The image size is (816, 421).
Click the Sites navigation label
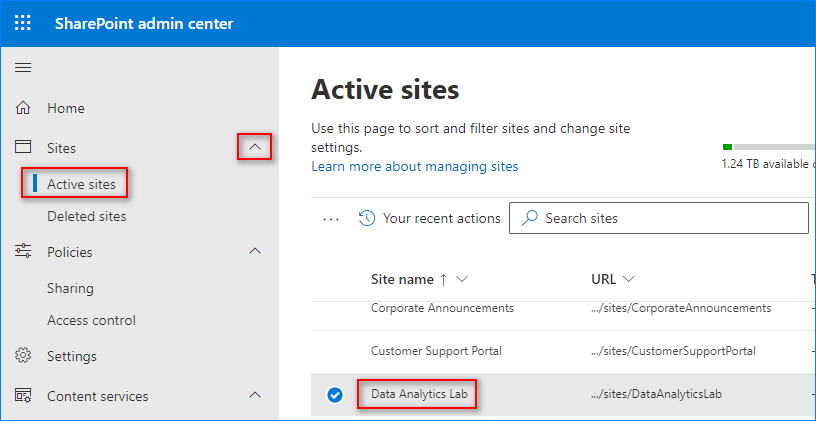tap(61, 148)
